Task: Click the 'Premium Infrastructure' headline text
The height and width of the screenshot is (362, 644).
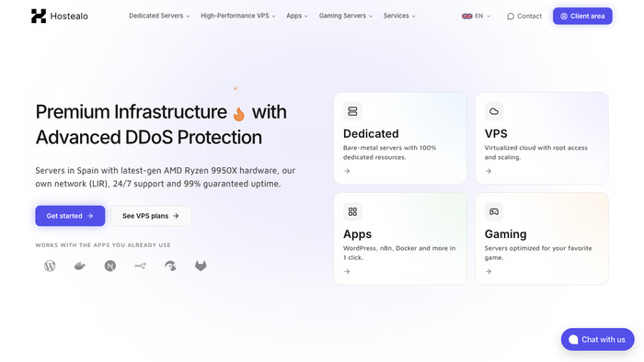Action: 131,112
